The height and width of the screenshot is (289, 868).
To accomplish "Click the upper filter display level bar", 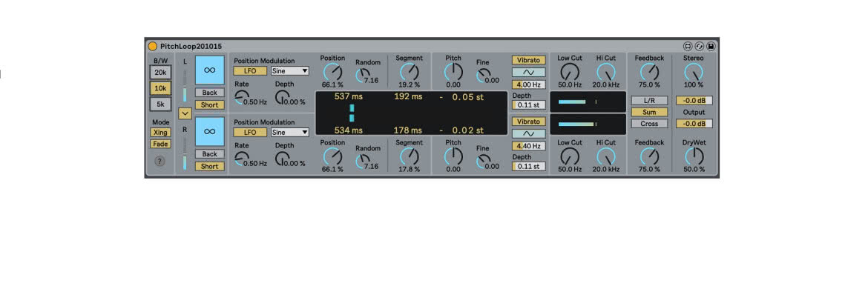I will click(x=572, y=102).
